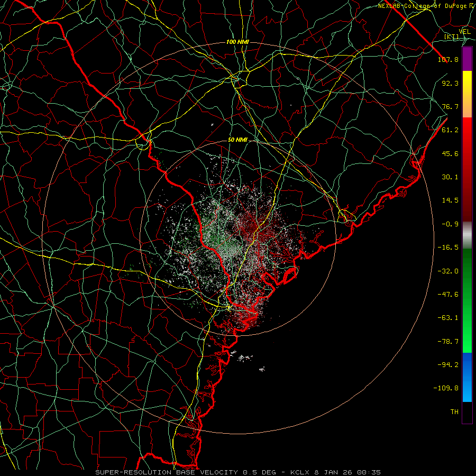Screen dimensions: 476x476
Task: Click the blue segment of the velocity color bar
Action: point(467,377)
